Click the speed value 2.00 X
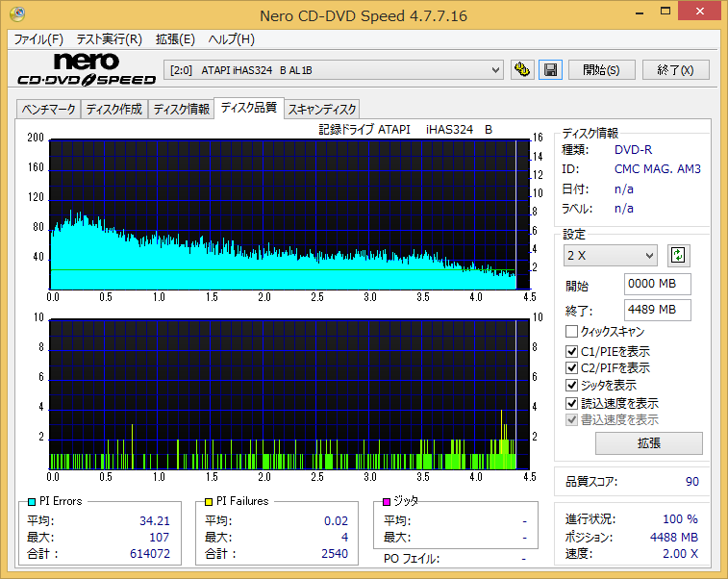728x579 pixels. pos(680,554)
